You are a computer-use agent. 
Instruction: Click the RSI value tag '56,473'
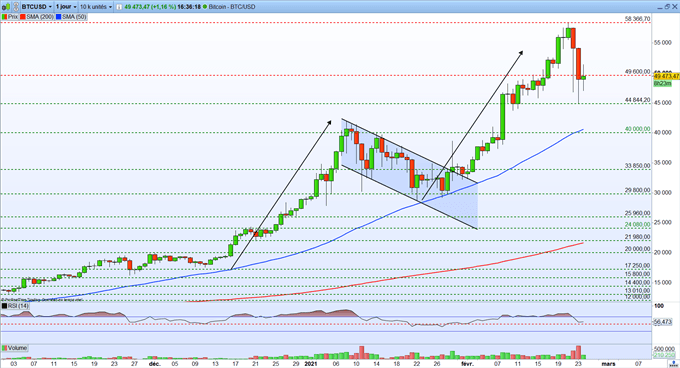pyautogui.click(x=663, y=322)
